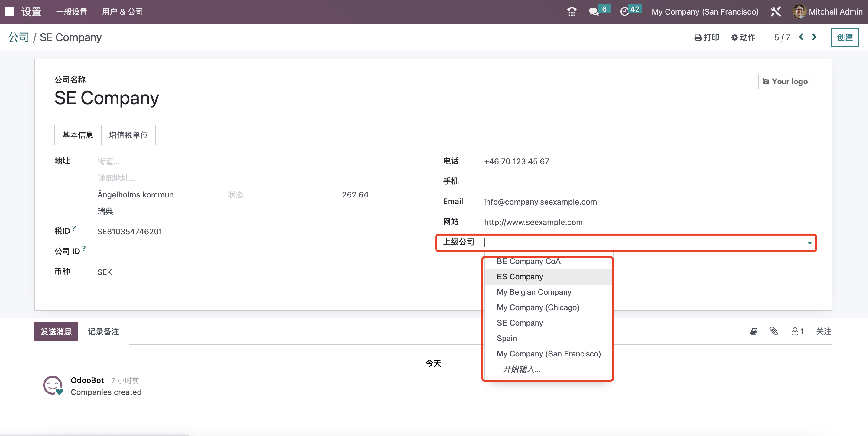Show company ID help question mark
868x436 pixels.
coord(84,249)
